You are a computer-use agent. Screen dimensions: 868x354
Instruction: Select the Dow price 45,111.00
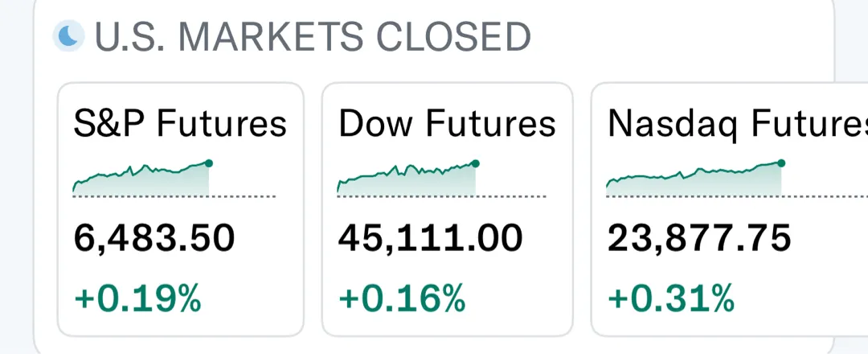click(x=430, y=238)
